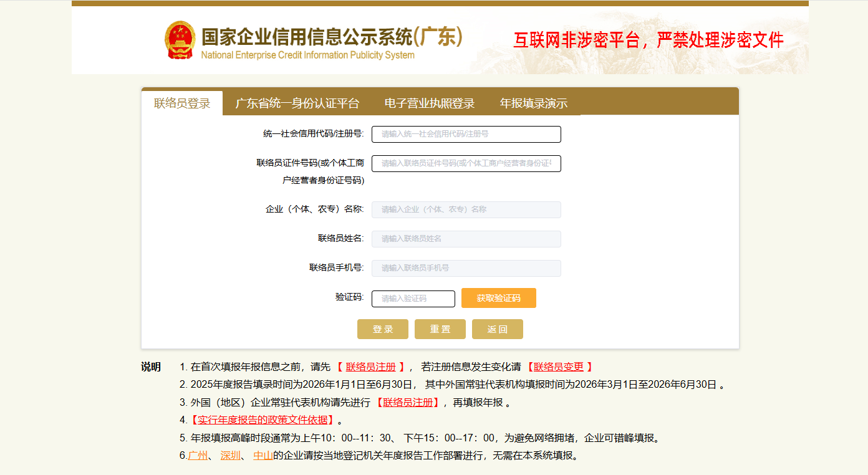
Task: Click the red 互联网非涉密平台 warning text
Action: 649,40
